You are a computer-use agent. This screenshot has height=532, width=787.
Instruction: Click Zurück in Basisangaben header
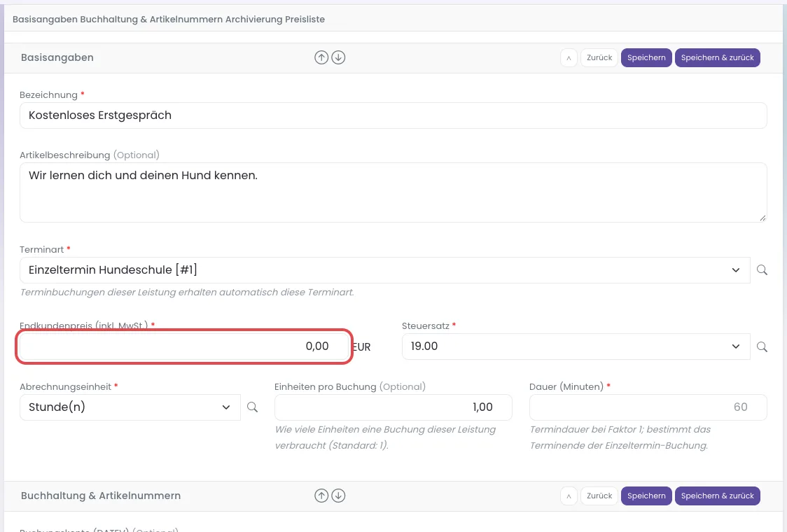(599, 57)
